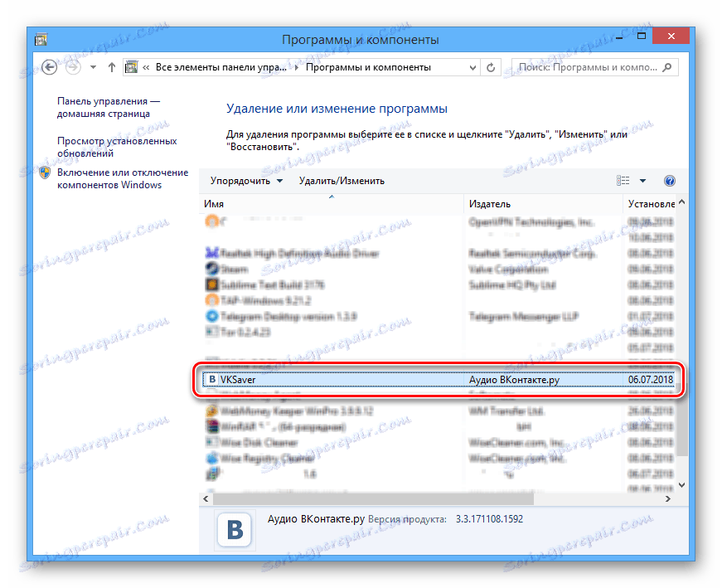Maximize the Программы и компоненты window

click(x=642, y=36)
